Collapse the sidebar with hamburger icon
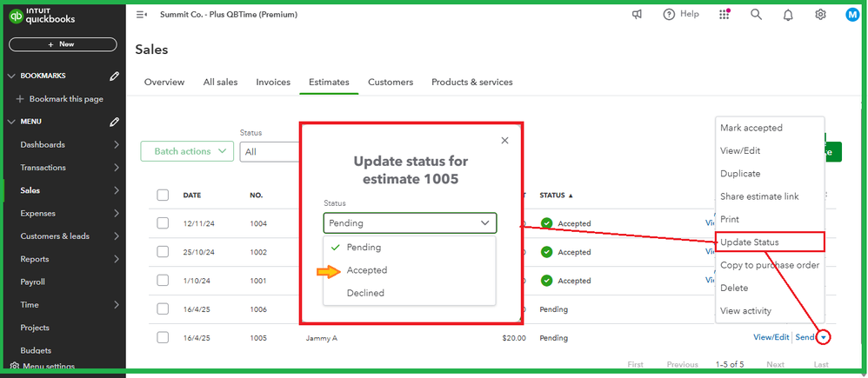 142,15
